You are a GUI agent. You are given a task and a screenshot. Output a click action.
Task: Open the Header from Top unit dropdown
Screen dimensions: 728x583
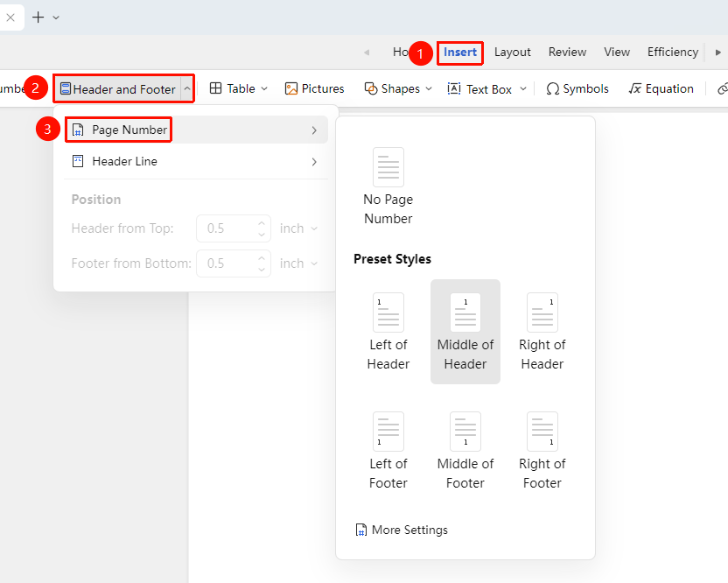pyautogui.click(x=298, y=228)
